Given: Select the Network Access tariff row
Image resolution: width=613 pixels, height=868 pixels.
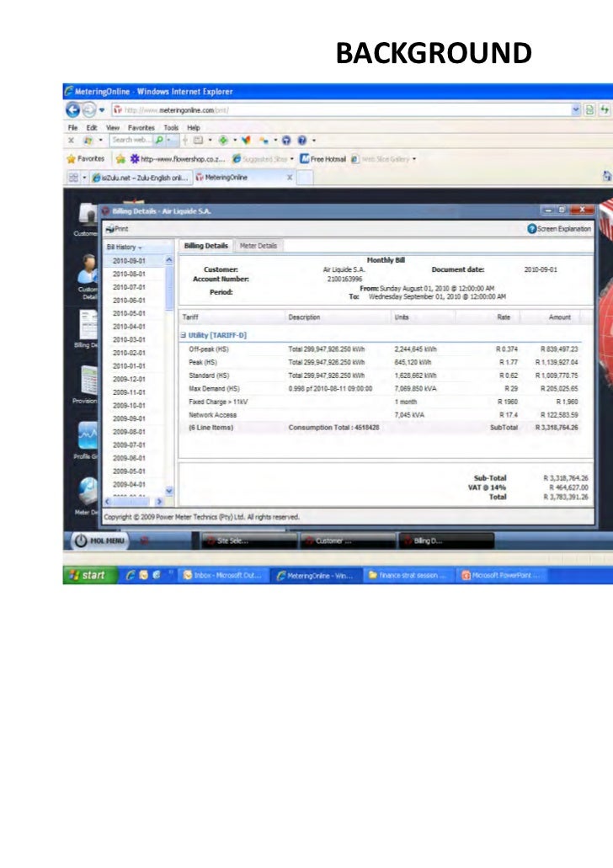Looking at the screenshot, I should pos(380,415).
